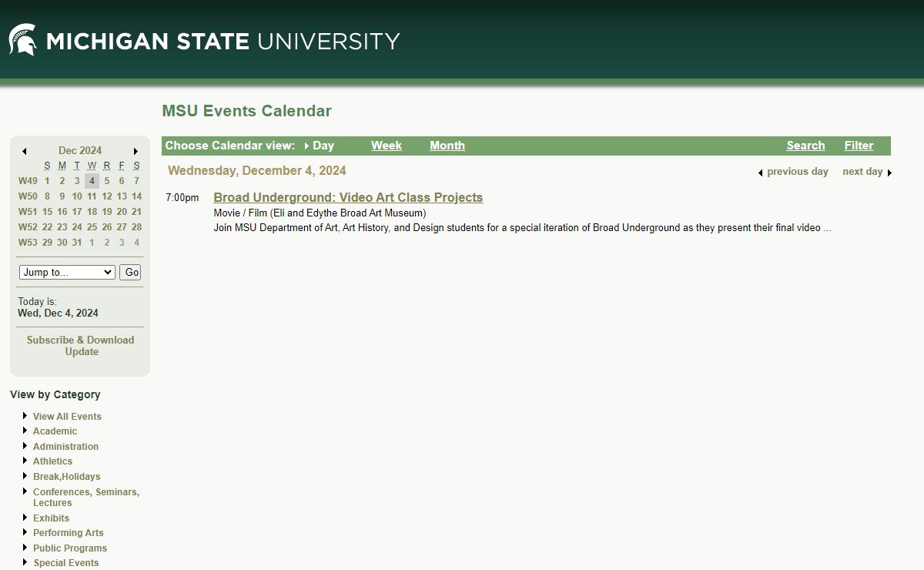Click 'Movie / Film (Eli and Edythe Broad Art Museum)' text

(x=320, y=213)
